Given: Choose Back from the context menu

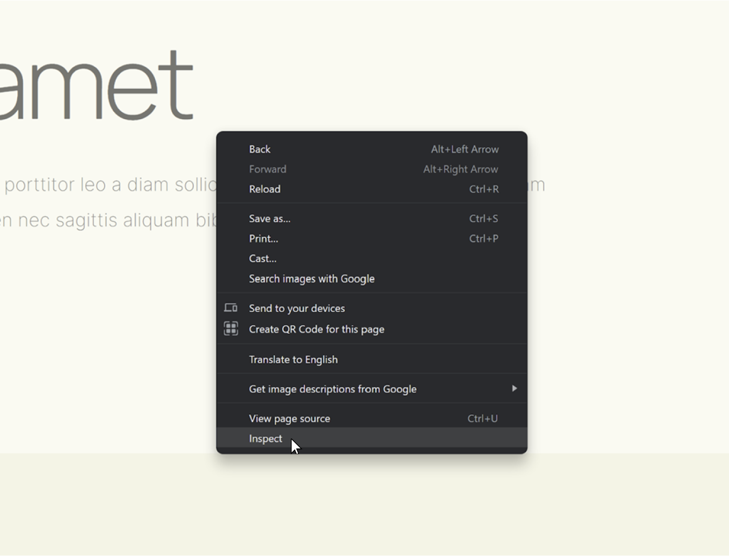Looking at the screenshot, I should click(259, 149).
